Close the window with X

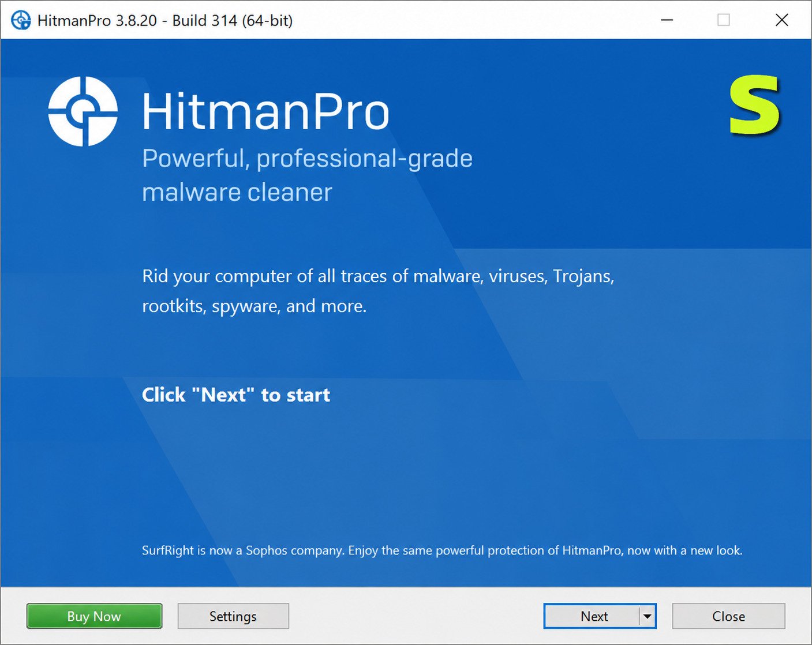click(782, 20)
